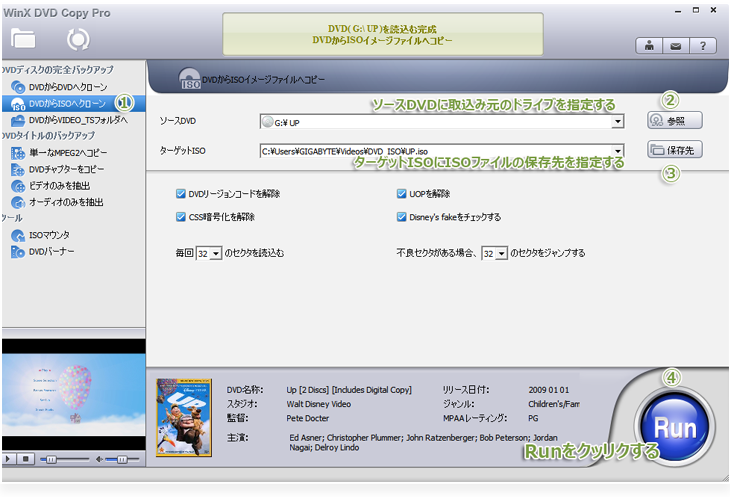Toggle Disney's fakeをチェックする checkbox
Viewport: 730px width, 497px height.
point(402,216)
